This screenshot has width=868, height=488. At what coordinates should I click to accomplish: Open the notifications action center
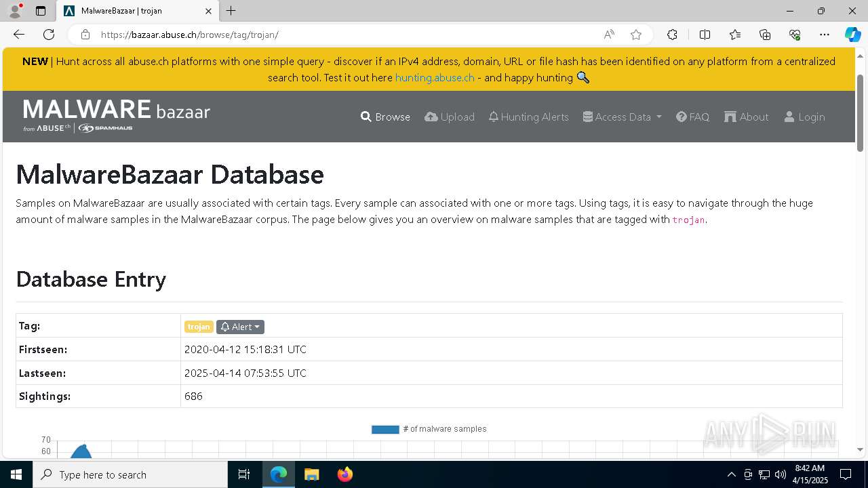point(846,474)
